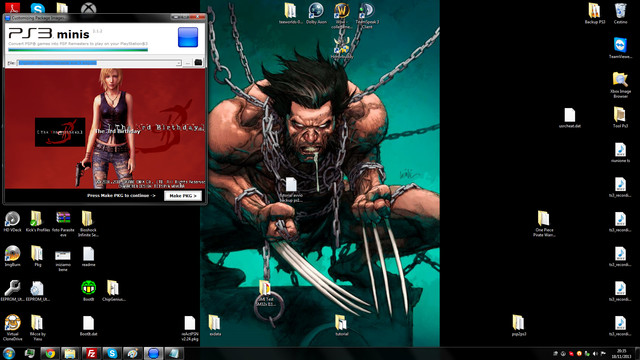640x360 pixels.
Task: Click the black folder icon beside File field
Action: point(198,62)
